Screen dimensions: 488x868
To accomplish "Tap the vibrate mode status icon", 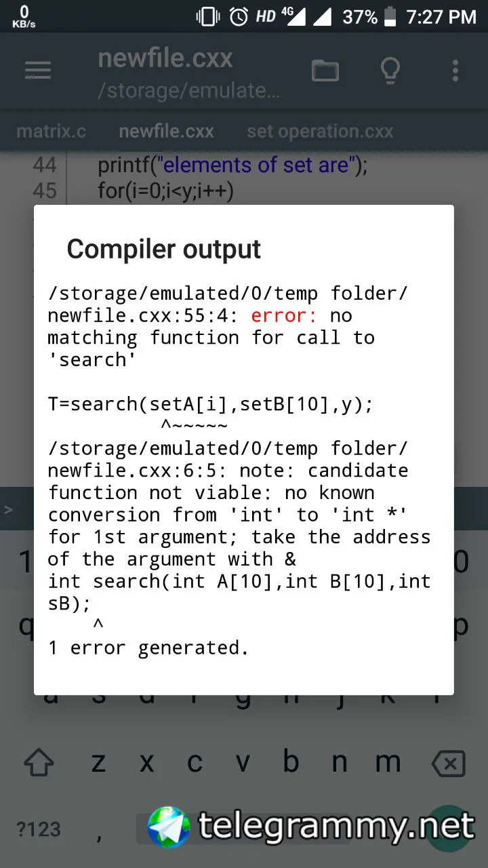I will 206,17.
